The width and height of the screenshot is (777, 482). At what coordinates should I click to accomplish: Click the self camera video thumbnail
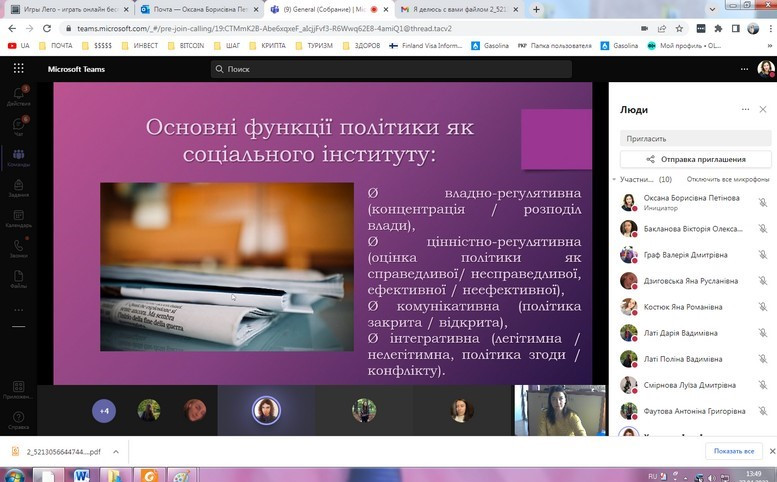pos(560,410)
